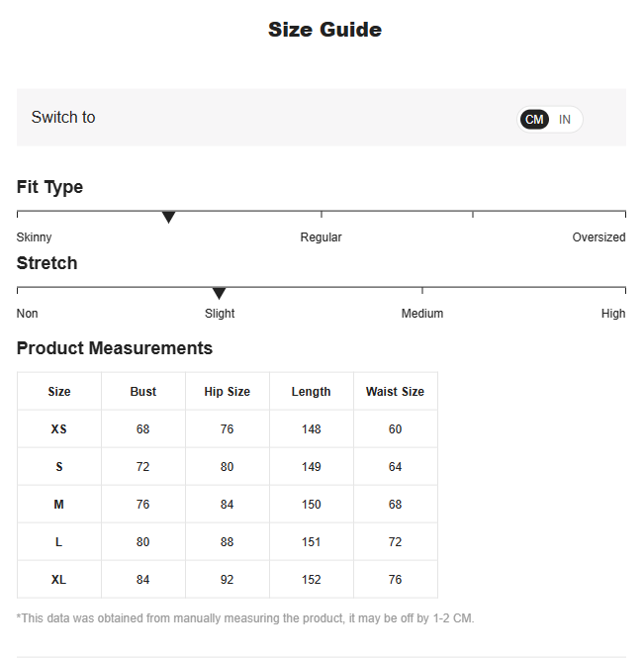The image size is (644, 660).
Task: Select the Length column header
Action: pyautogui.click(x=311, y=392)
